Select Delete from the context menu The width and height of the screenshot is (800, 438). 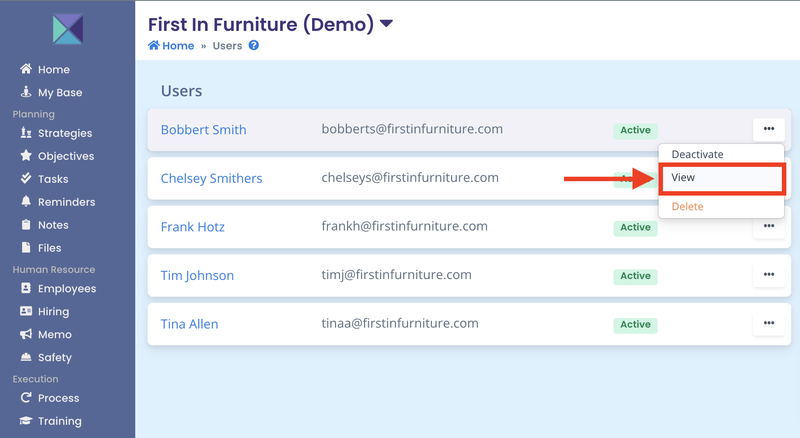687,206
